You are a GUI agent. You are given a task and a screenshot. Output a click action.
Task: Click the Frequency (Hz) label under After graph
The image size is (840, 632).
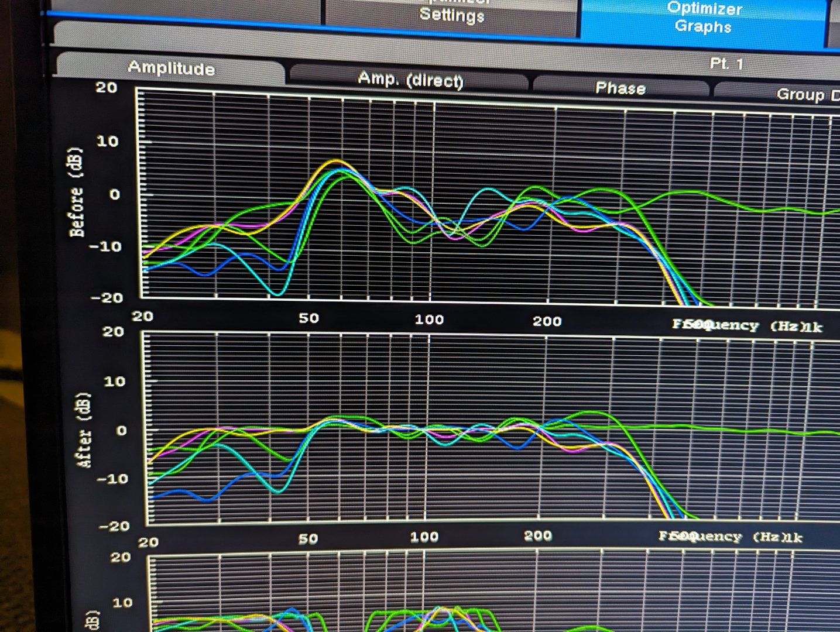[731, 536]
